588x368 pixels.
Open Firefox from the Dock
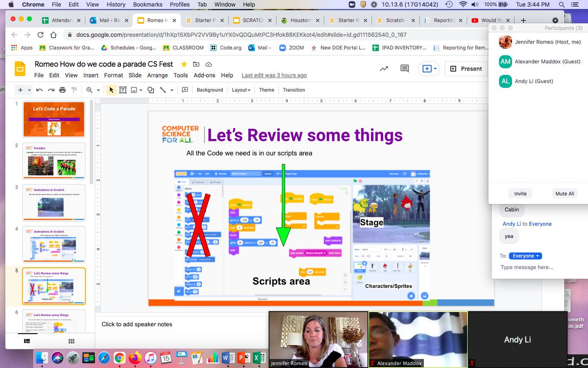(135, 358)
